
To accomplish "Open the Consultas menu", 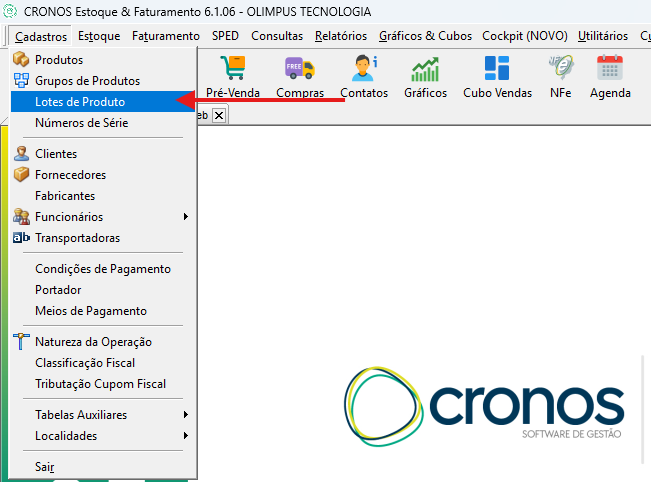I will click(277, 36).
